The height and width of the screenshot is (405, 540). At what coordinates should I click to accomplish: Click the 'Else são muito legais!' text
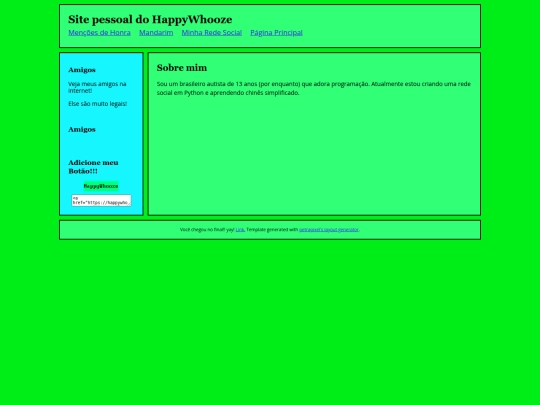click(97, 104)
